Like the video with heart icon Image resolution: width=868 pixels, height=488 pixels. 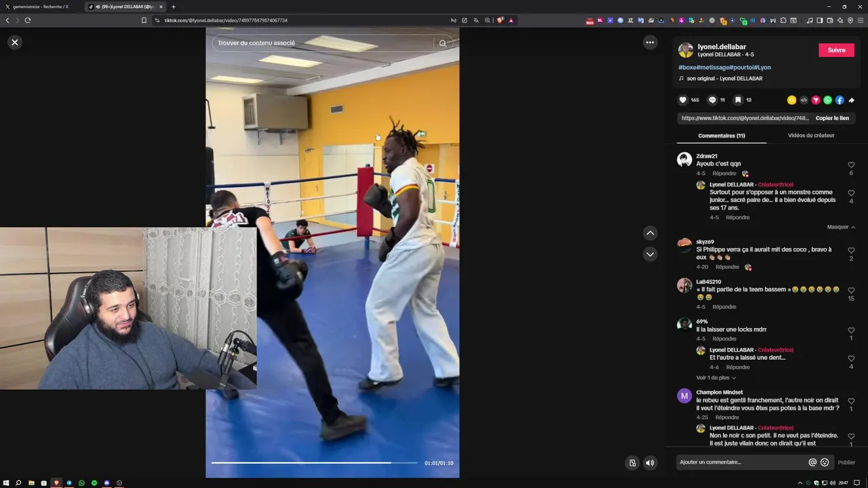683,100
